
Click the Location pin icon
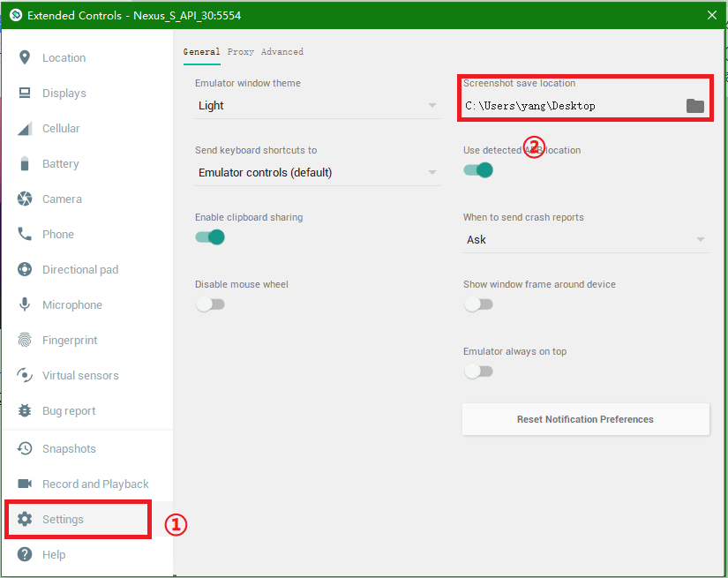25,57
